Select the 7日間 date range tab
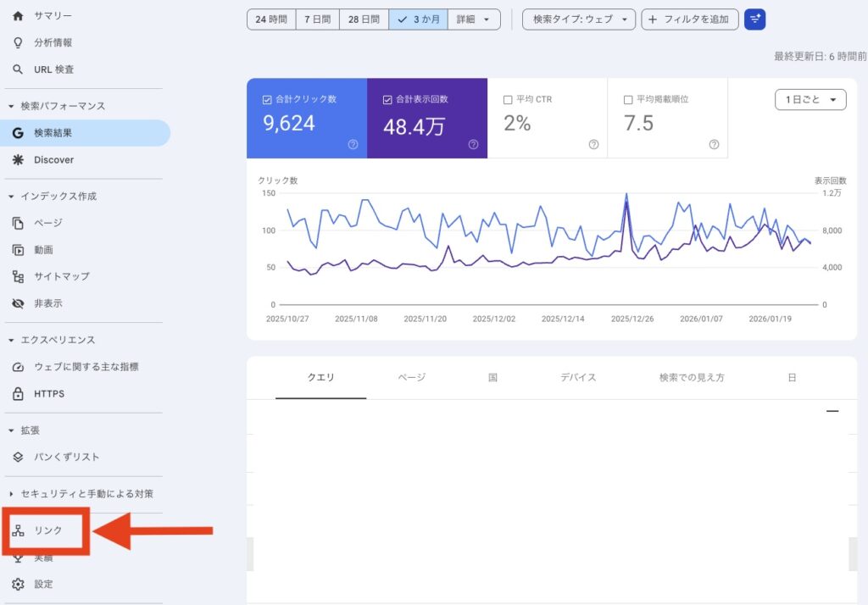Viewport: 868px width, 605px height. [317, 19]
